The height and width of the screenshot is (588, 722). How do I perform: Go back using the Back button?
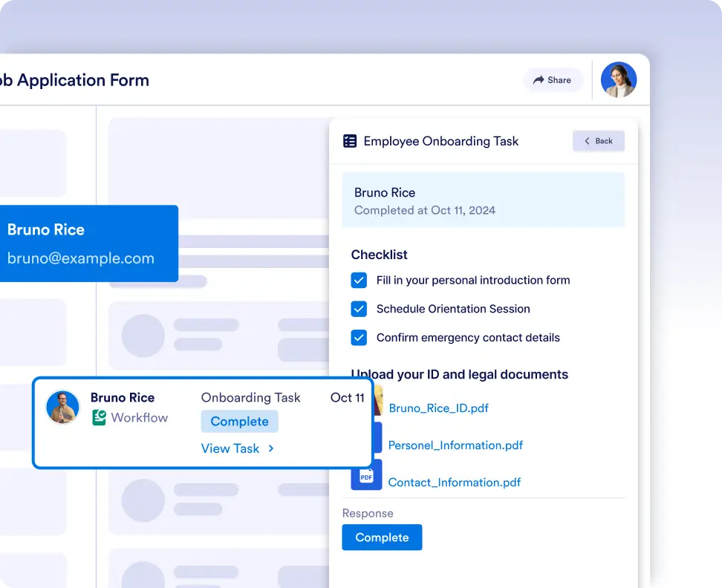coord(599,141)
